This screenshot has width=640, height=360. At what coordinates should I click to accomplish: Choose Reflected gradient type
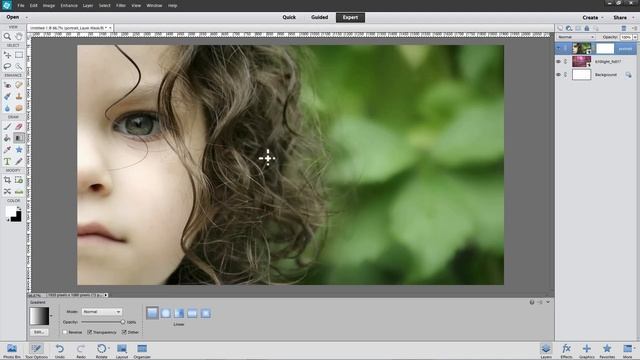[x=192, y=313]
